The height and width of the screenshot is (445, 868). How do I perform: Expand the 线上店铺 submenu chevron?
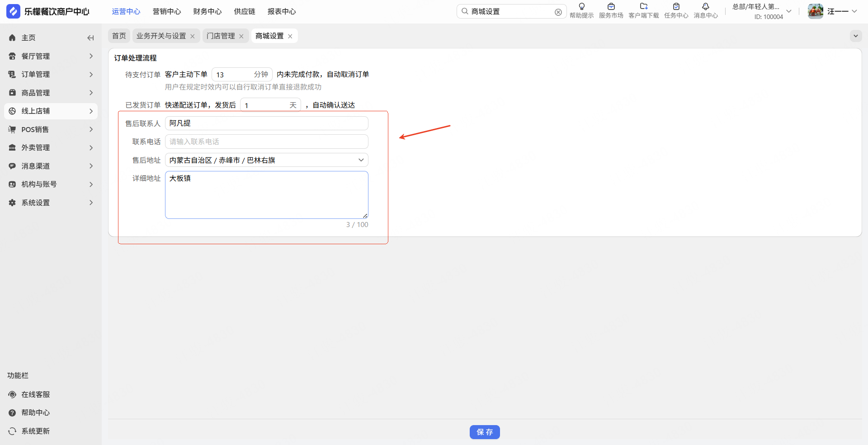pyautogui.click(x=91, y=111)
